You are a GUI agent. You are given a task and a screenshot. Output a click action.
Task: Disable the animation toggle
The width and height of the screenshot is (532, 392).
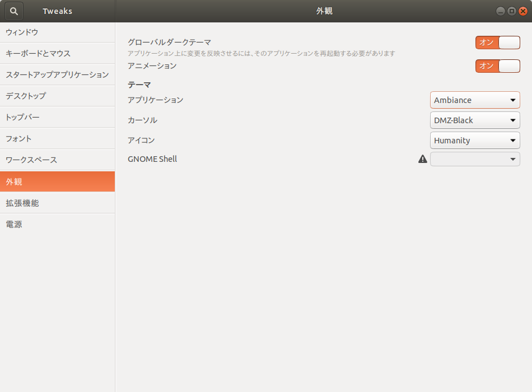pyautogui.click(x=497, y=66)
